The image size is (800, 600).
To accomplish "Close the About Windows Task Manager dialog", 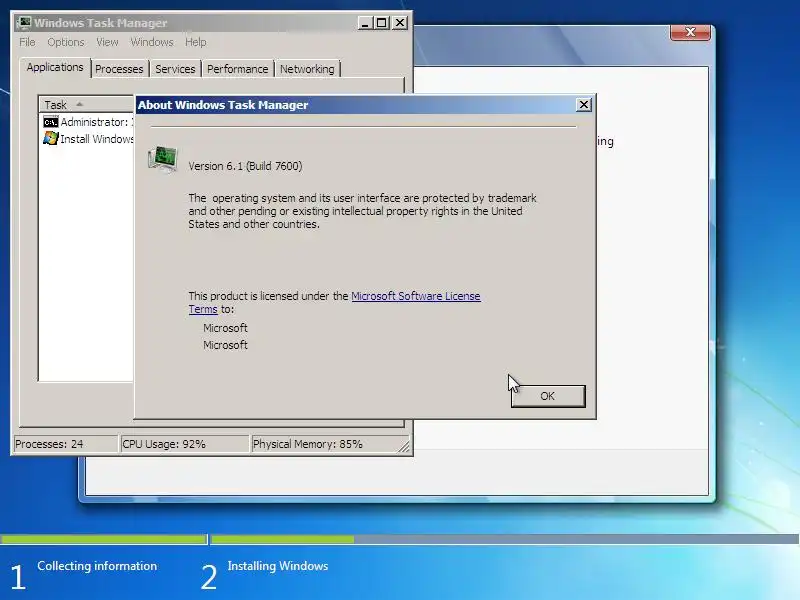I will [584, 105].
